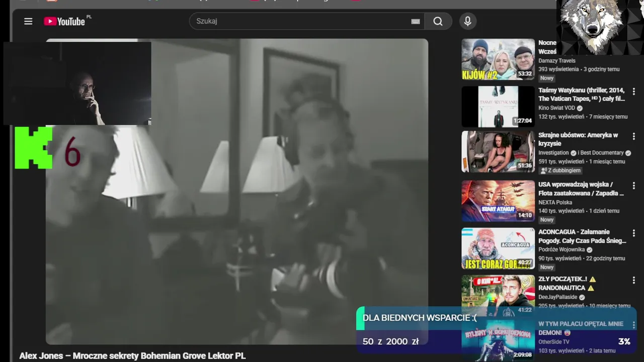This screenshot has height=362, width=644.
Task: Open options menu for ACONCAGUA video
Action: [634, 233]
